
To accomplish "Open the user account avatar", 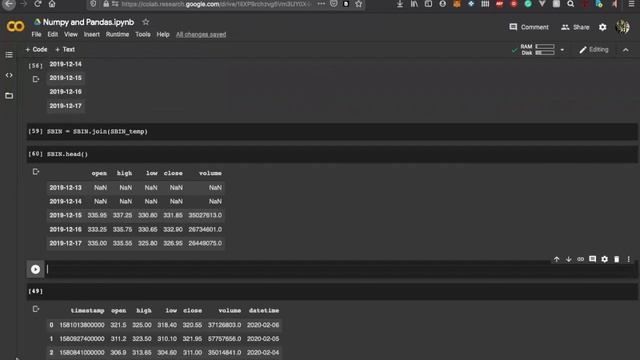I will click(x=622, y=27).
